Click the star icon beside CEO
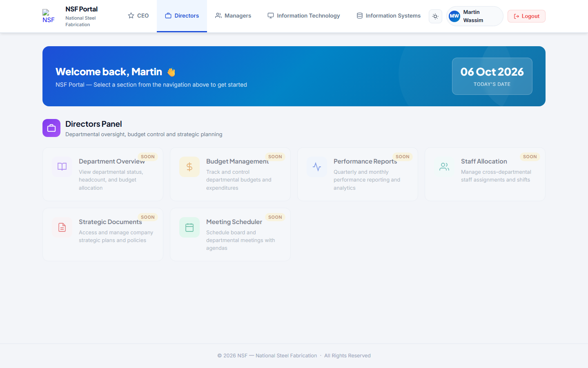The image size is (588, 368). click(x=131, y=16)
